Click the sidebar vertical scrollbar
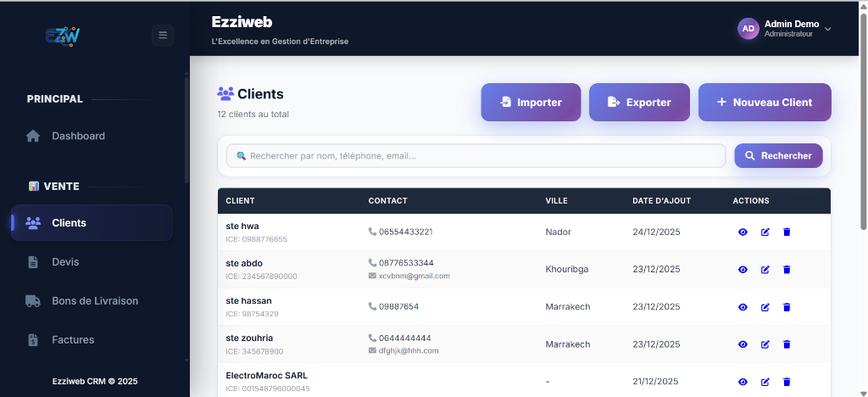This screenshot has height=397, width=868. 186,130
